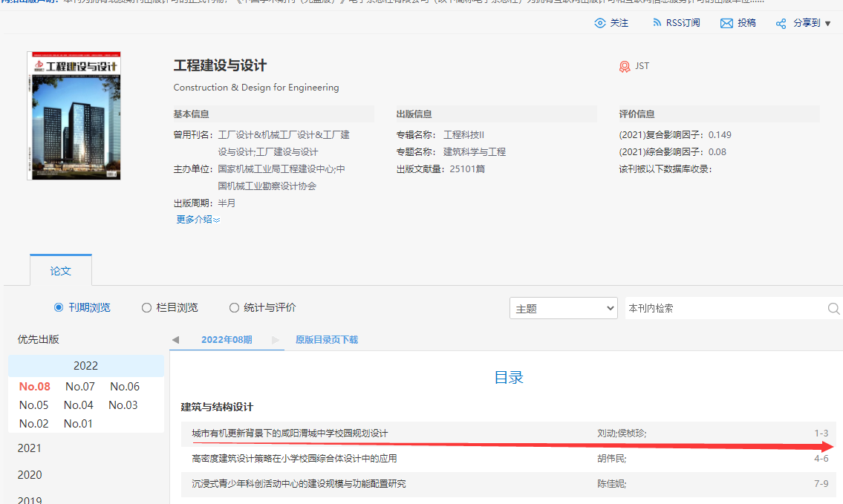Click the search magnifier icon in 本刊内检索
The width and height of the screenshot is (843, 504).
pyautogui.click(x=833, y=308)
